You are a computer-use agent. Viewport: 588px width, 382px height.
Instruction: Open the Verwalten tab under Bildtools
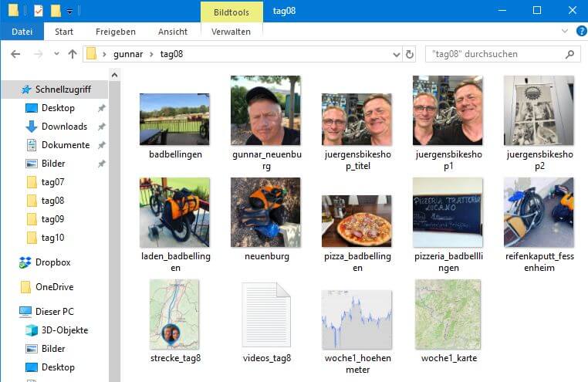[x=231, y=32]
